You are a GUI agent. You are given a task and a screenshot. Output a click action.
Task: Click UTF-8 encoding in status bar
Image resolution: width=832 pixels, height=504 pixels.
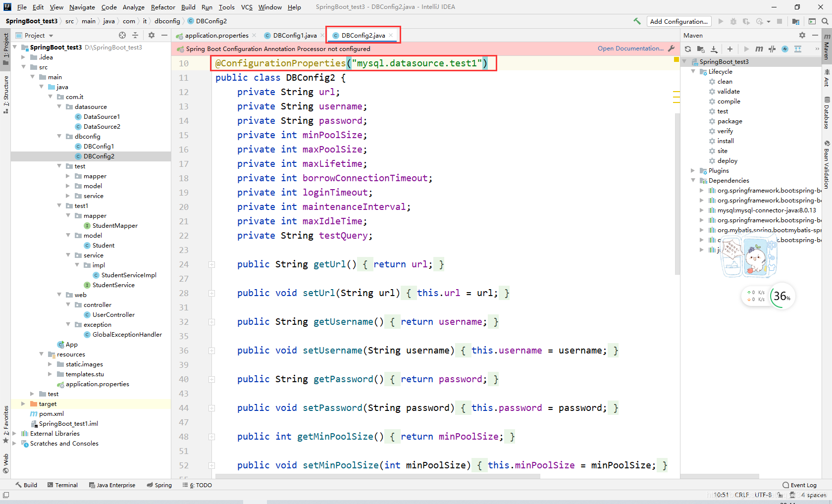click(x=763, y=495)
